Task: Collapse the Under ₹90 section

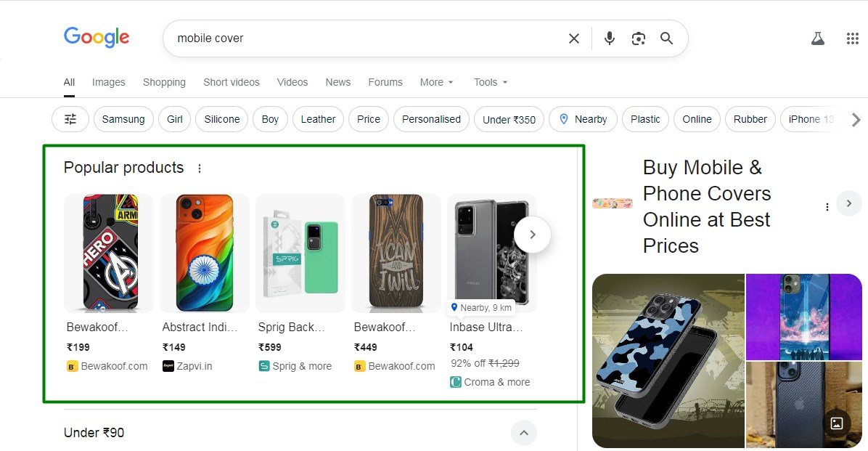Action: 524,434
